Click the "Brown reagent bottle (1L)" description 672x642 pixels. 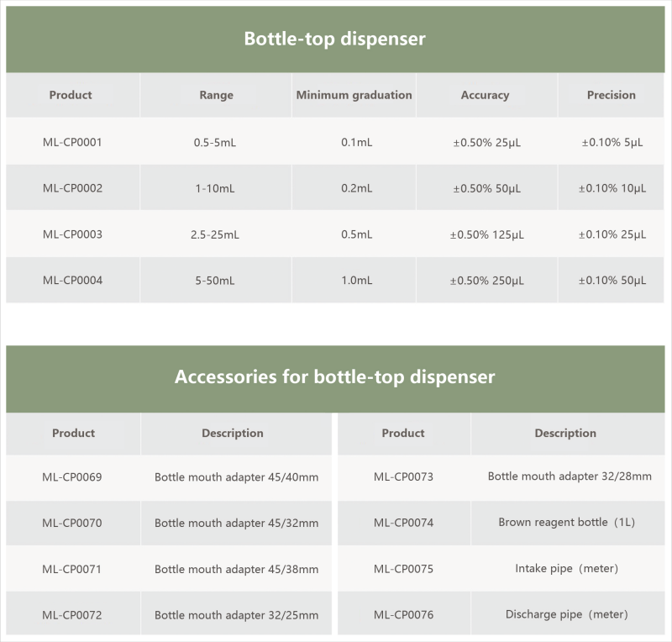[x=566, y=522]
